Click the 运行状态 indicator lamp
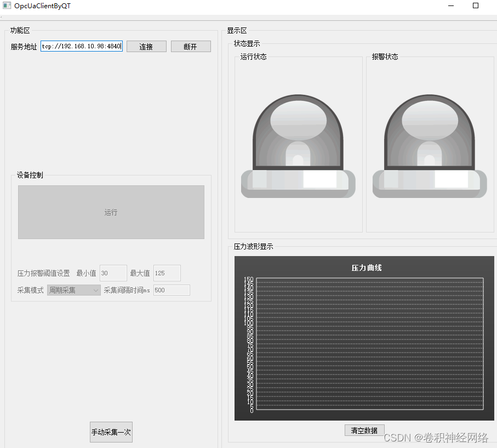The image size is (497, 448). 298,146
